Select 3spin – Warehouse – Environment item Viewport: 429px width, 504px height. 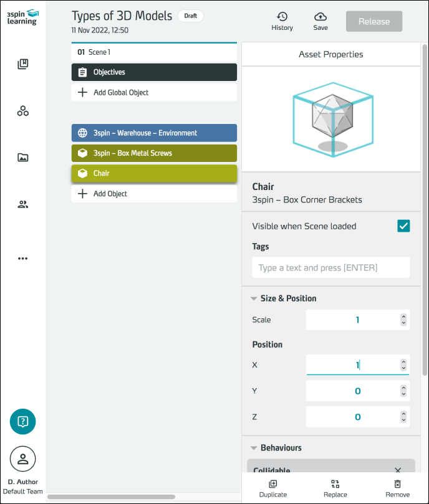click(x=154, y=133)
